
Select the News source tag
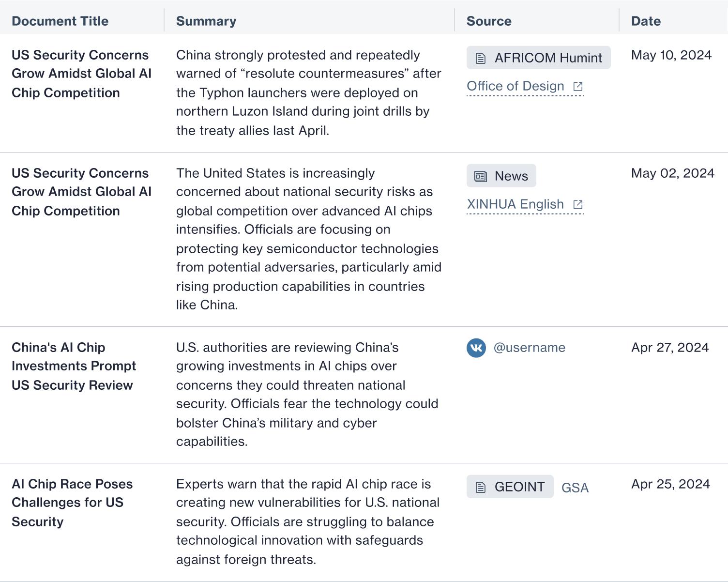[501, 176]
